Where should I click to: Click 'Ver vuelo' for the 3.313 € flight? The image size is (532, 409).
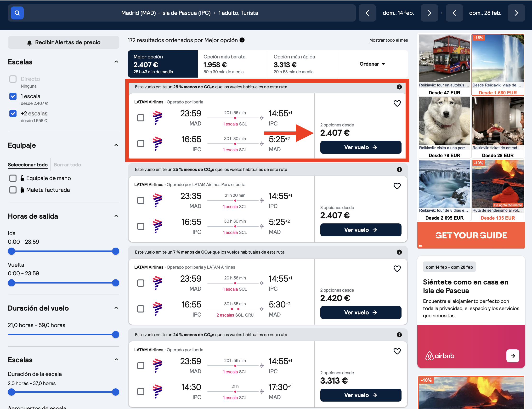(361, 395)
